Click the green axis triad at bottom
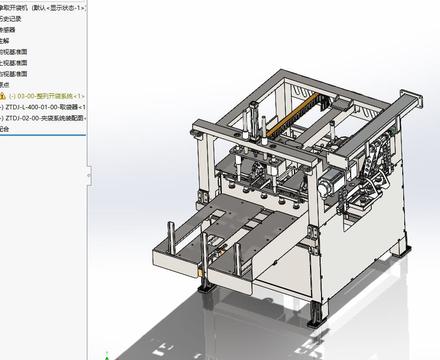This screenshot has width=440, height=360. coord(107,356)
